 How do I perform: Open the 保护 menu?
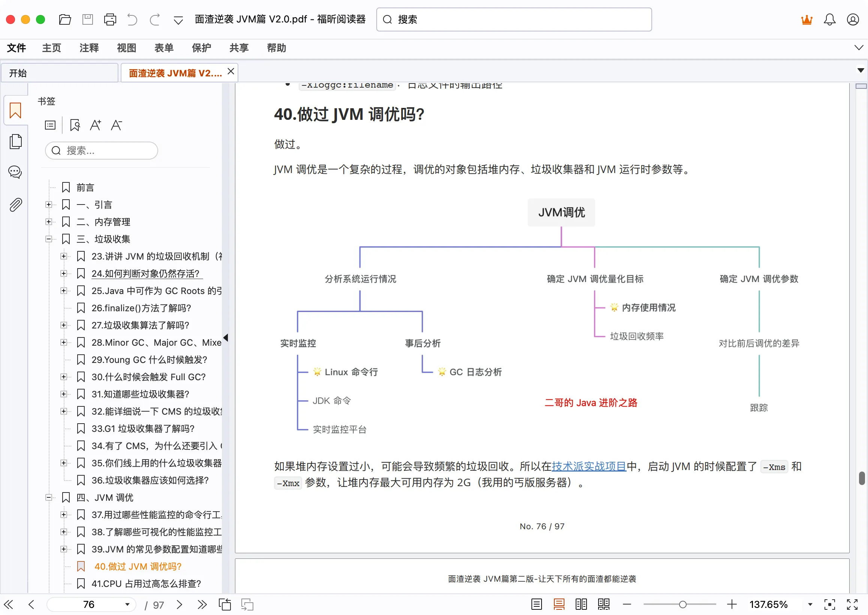(201, 48)
